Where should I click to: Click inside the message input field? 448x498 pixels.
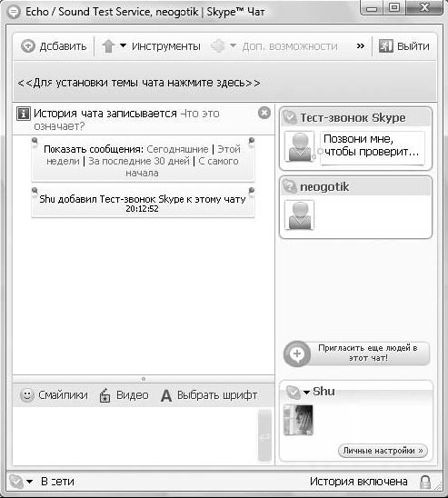pos(135,433)
